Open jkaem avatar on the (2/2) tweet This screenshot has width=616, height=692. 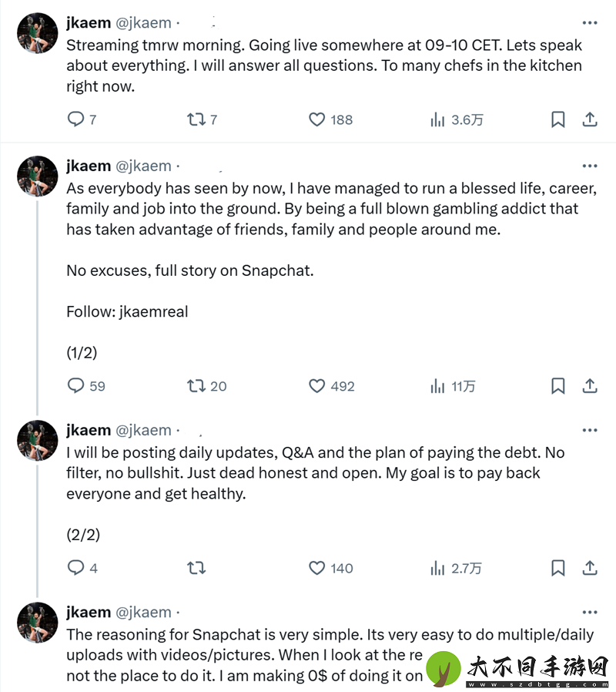(38, 441)
